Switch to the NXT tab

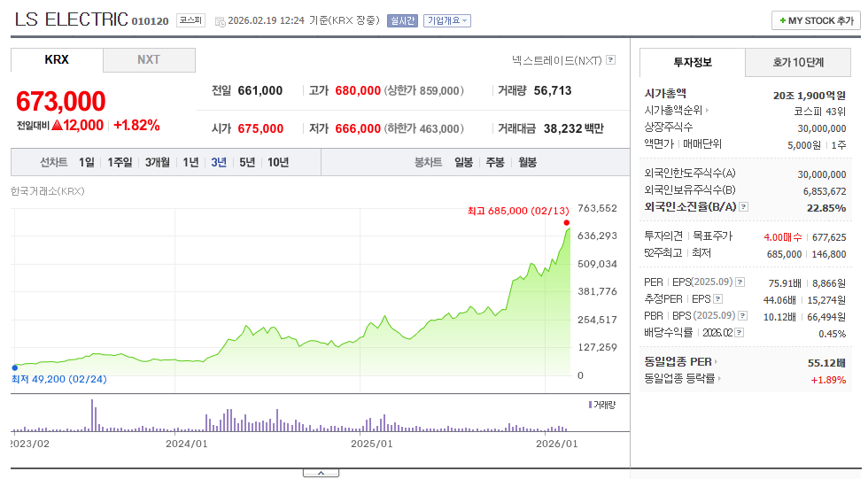[149, 59]
